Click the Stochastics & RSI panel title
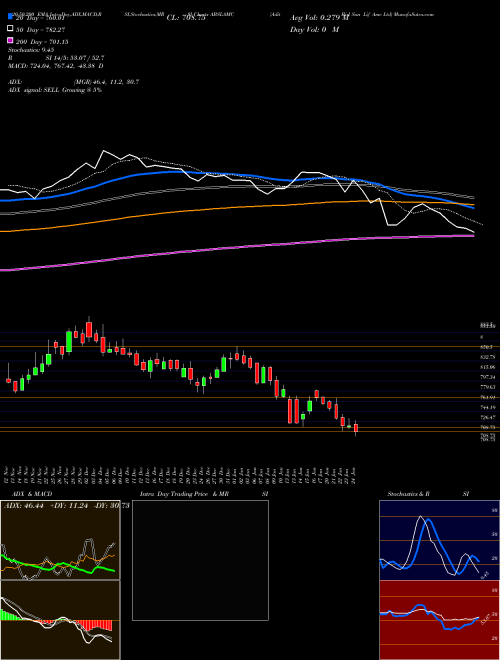The height and width of the screenshot is (660, 500). point(428,494)
